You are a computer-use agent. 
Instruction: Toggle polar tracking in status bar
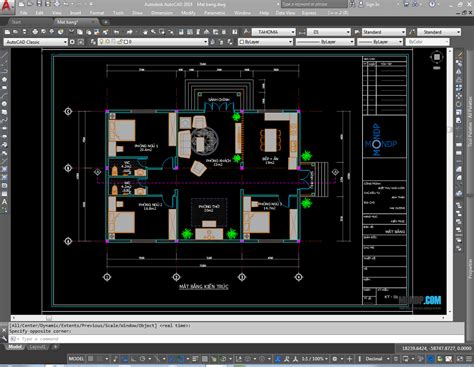pyautogui.click(x=142, y=359)
